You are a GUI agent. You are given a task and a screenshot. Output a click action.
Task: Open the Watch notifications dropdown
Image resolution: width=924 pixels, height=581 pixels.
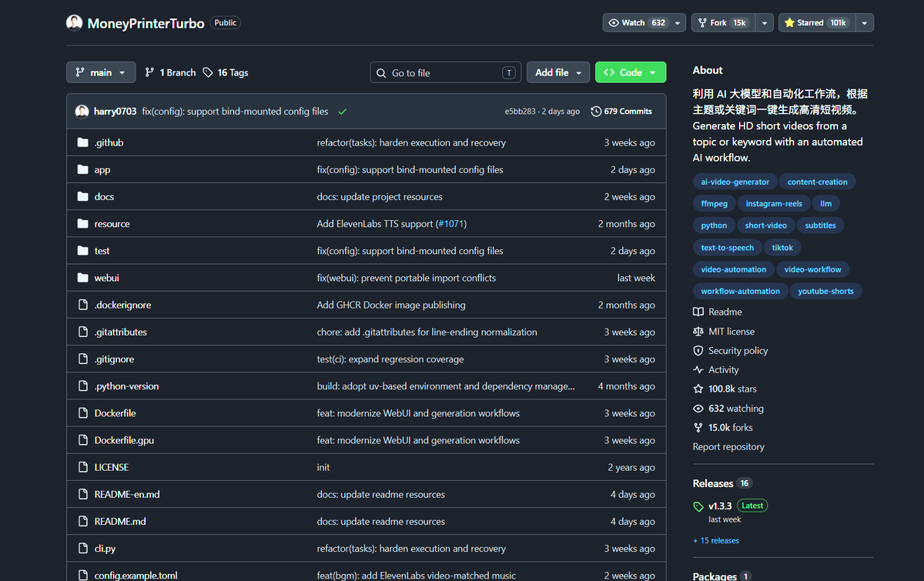pyautogui.click(x=644, y=23)
